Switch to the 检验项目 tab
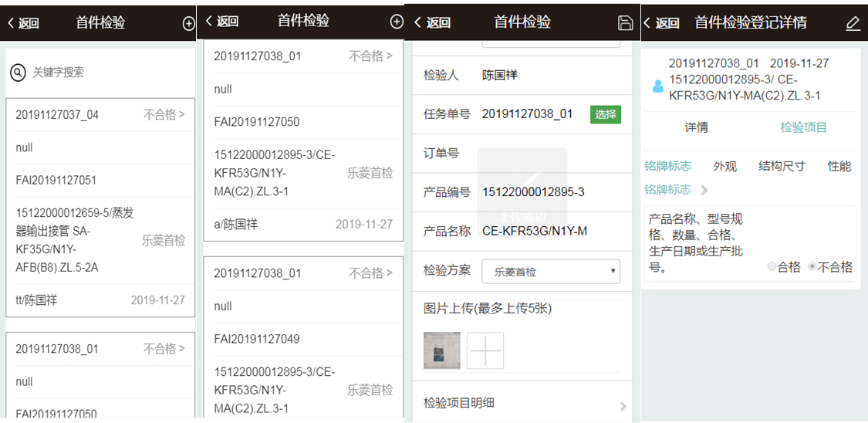Image resolution: width=868 pixels, height=423 pixels. pos(803,127)
